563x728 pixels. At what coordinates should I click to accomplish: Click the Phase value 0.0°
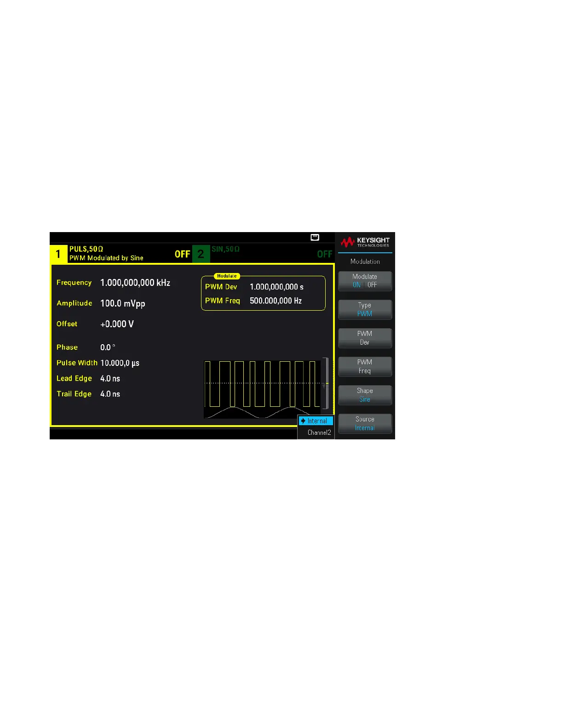(108, 347)
